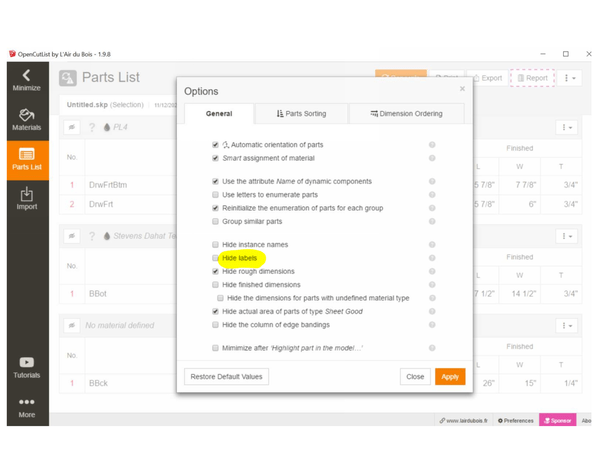Expand the No material defined group dropdown
This screenshot has height=450, width=600.
pos(567,326)
